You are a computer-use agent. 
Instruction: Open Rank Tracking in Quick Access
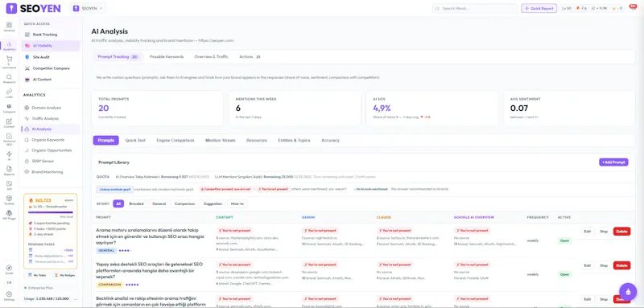click(x=51, y=35)
